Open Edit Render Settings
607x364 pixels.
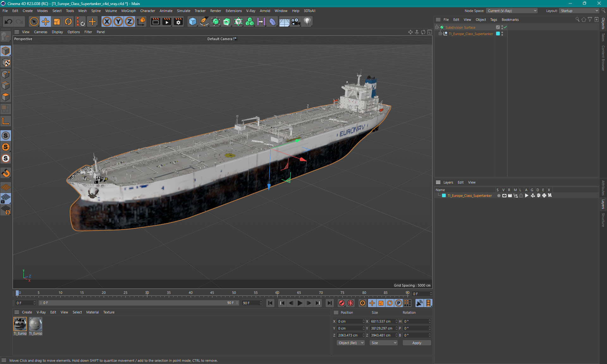click(178, 21)
